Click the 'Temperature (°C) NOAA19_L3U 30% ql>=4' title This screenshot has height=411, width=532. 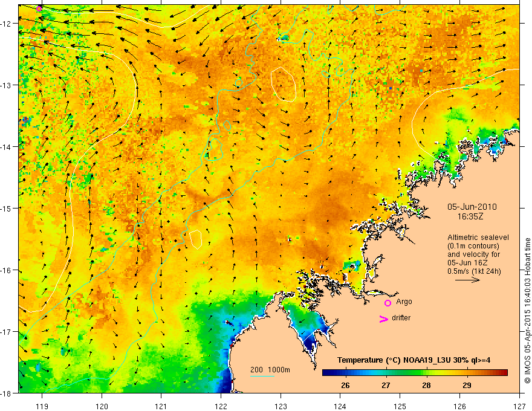pos(414,360)
